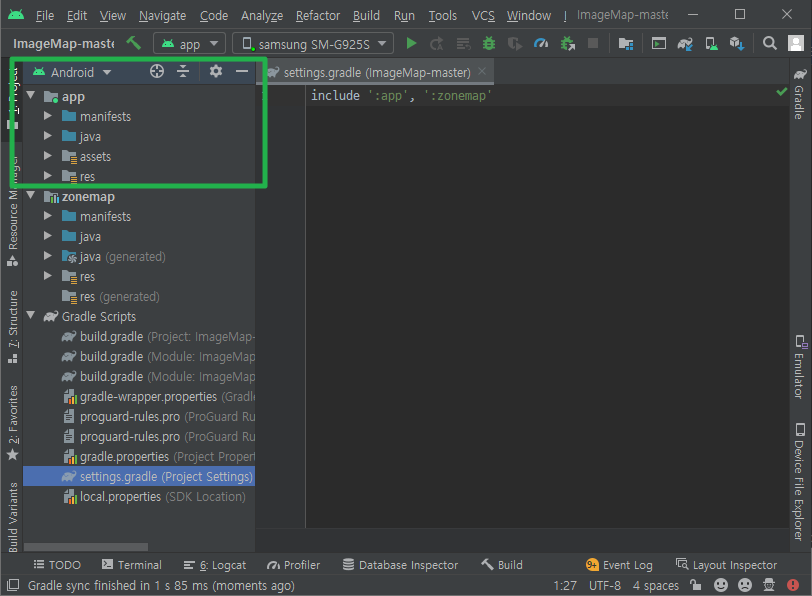Open the Event Log tool window
This screenshot has height=596, width=812.
coord(619,565)
